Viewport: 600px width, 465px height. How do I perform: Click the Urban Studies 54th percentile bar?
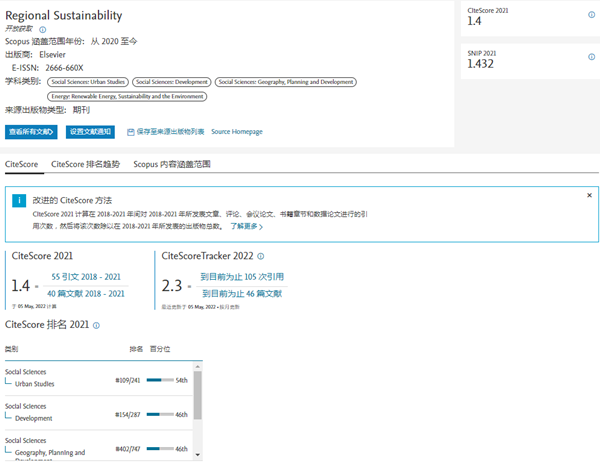pyautogui.click(x=160, y=381)
